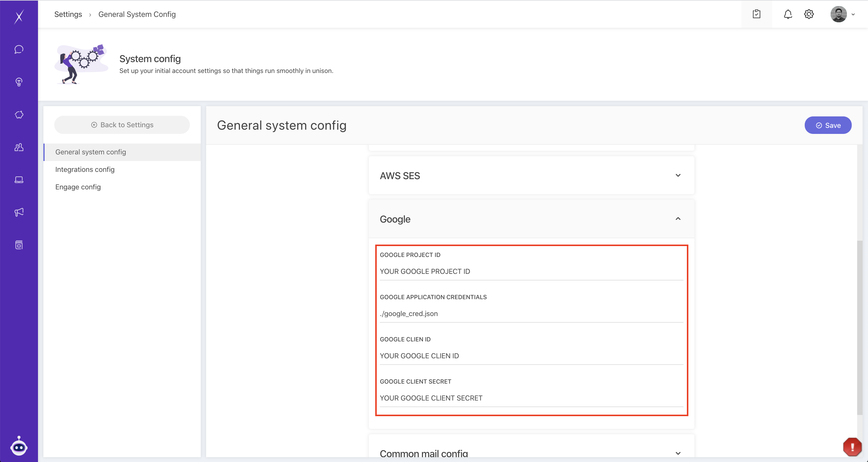Click the clipboard task icon in header
This screenshot has height=462, width=868.
click(x=756, y=14)
